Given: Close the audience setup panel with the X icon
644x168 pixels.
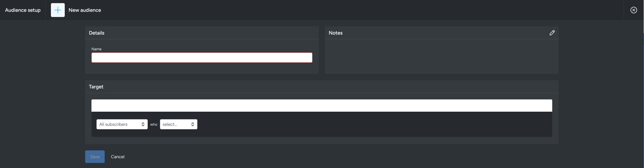Looking at the screenshot, I should pyautogui.click(x=634, y=10).
